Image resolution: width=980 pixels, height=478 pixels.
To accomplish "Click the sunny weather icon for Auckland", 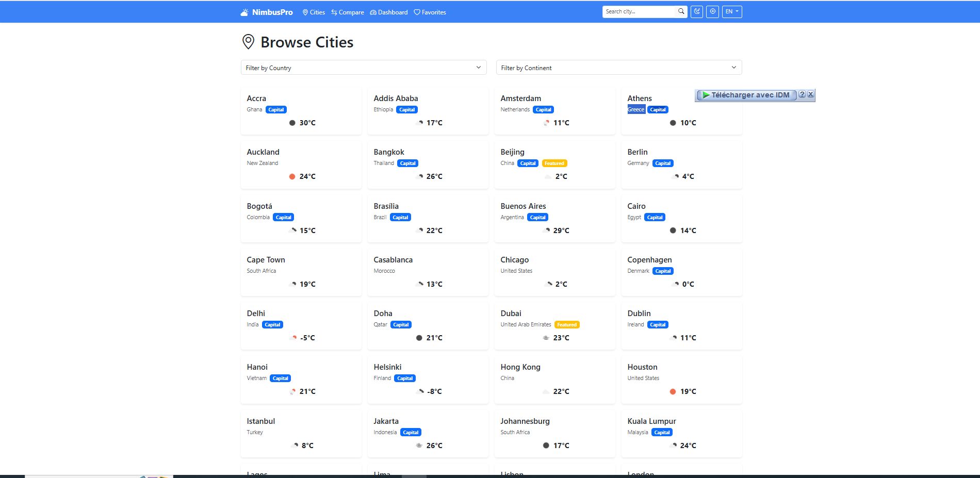I will pyautogui.click(x=292, y=176).
